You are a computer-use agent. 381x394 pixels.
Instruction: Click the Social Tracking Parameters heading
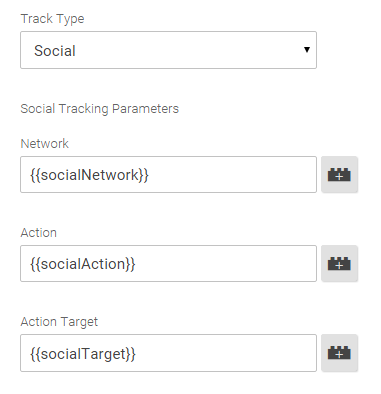coord(100,109)
